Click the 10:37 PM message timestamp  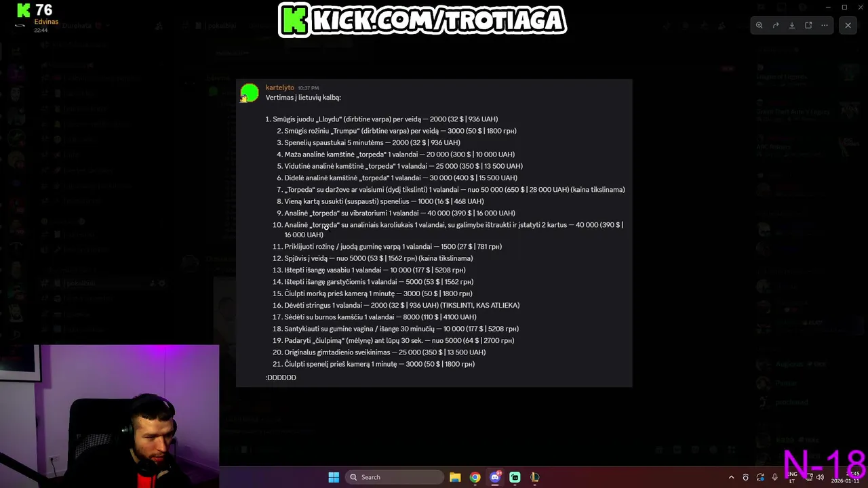308,88
